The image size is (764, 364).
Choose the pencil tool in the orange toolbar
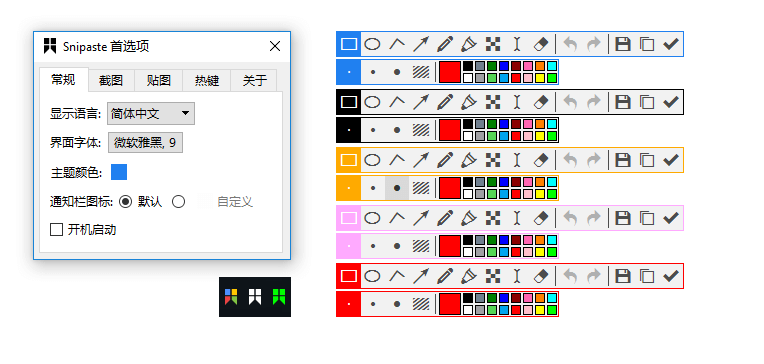point(444,160)
